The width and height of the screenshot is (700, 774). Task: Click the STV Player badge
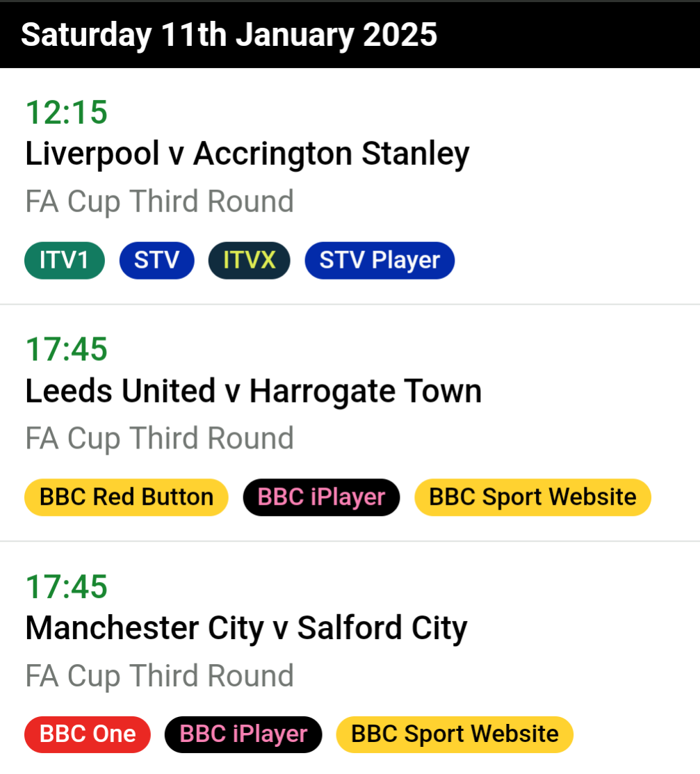[x=380, y=260]
